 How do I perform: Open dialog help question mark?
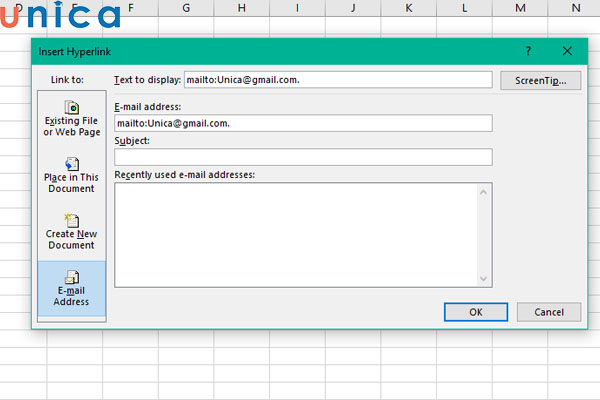coord(528,51)
